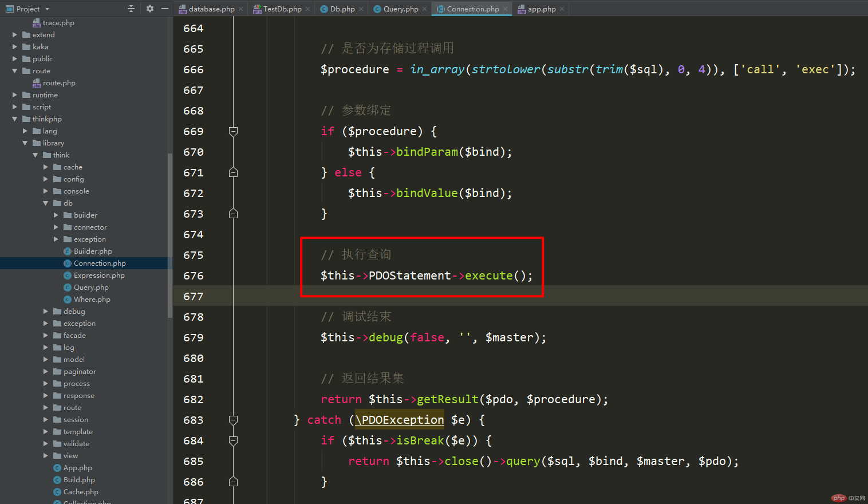Click Expression.php class icon

[68, 275]
